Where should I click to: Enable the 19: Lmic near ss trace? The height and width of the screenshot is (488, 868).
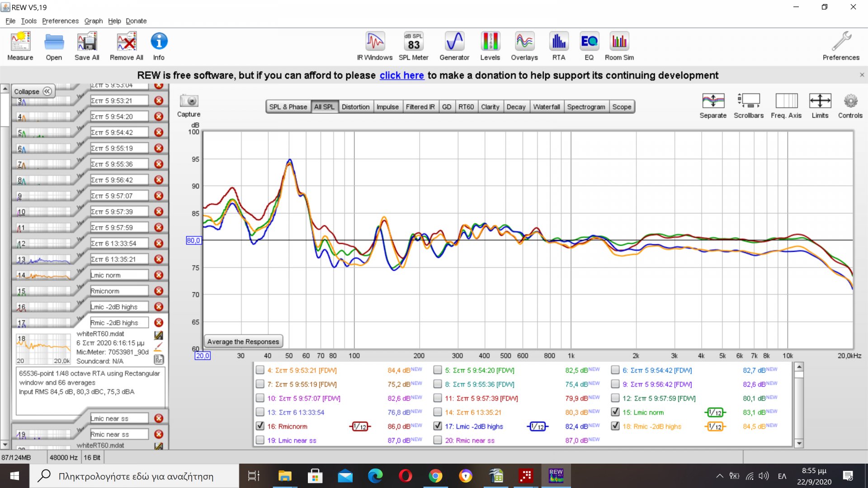[260, 440]
